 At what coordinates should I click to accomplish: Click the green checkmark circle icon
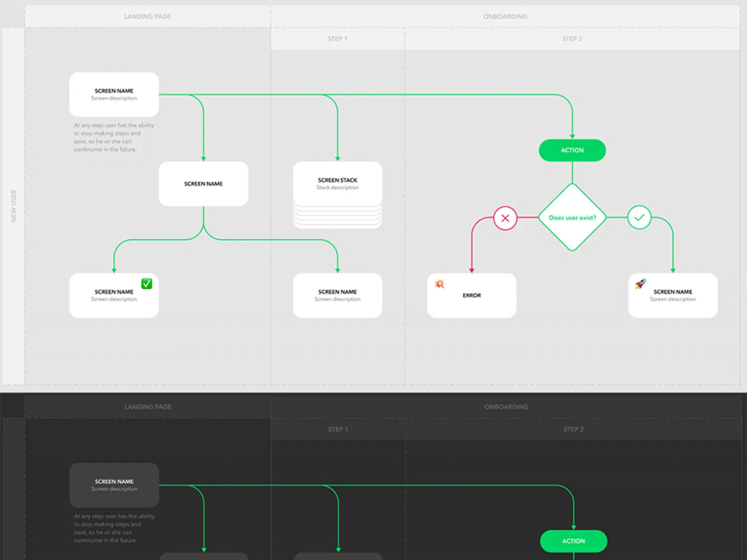click(639, 217)
